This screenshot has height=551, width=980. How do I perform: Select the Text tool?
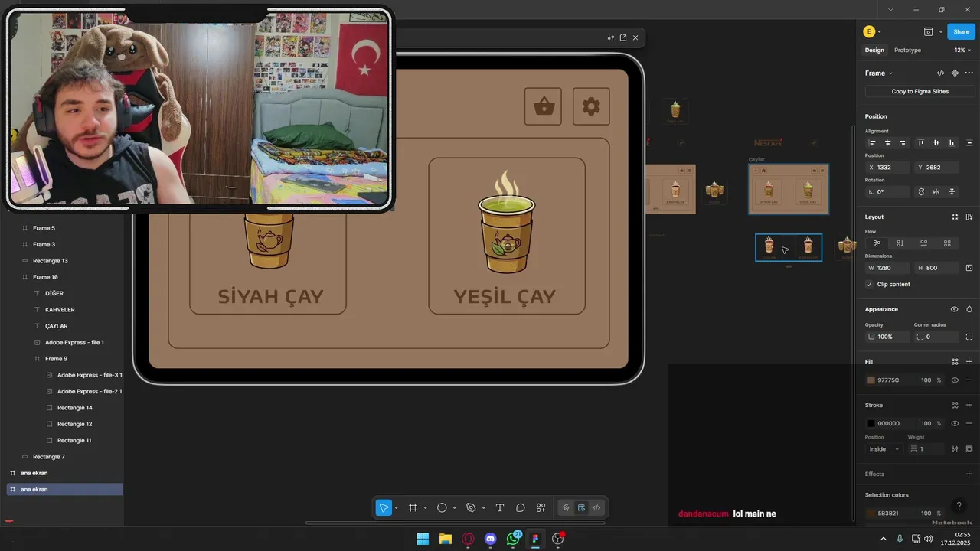coord(500,507)
